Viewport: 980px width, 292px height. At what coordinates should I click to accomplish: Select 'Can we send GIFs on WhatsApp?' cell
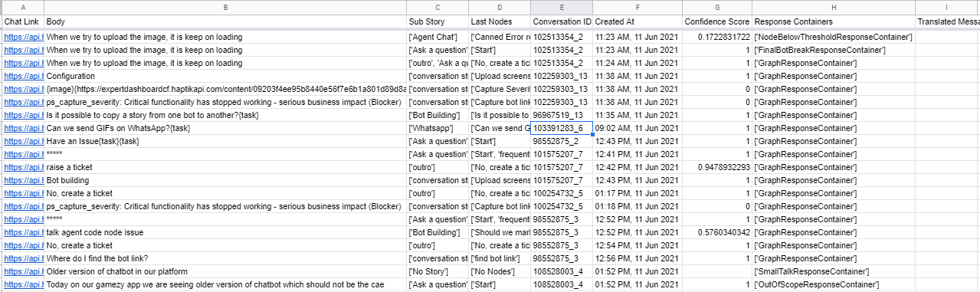(225, 128)
